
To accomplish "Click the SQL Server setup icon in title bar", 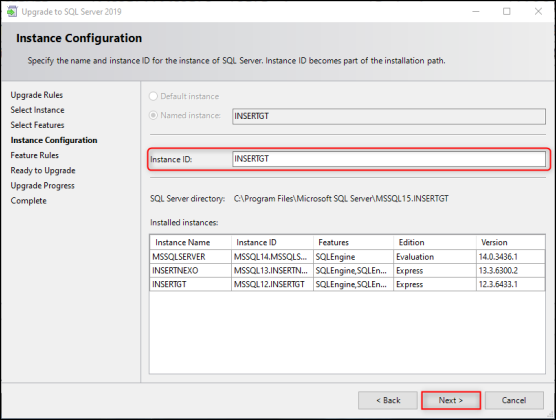I will coord(12,11).
